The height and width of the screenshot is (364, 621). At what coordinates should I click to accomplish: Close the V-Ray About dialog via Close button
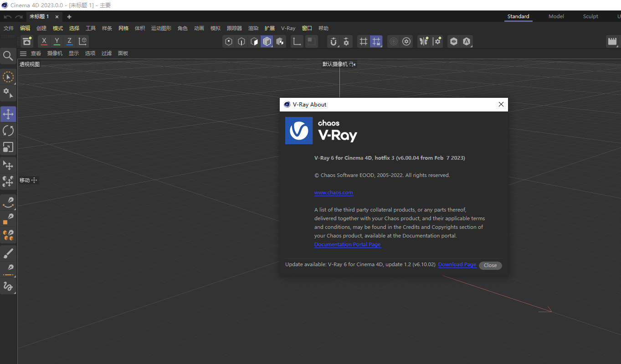(490, 265)
